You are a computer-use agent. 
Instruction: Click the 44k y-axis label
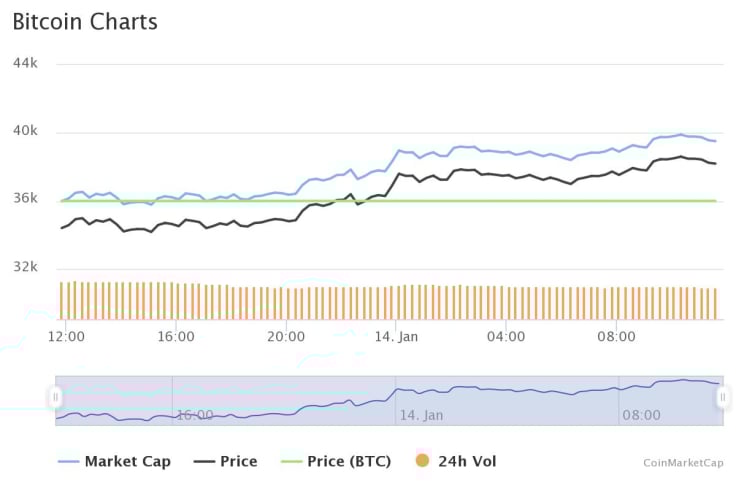tap(25, 63)
